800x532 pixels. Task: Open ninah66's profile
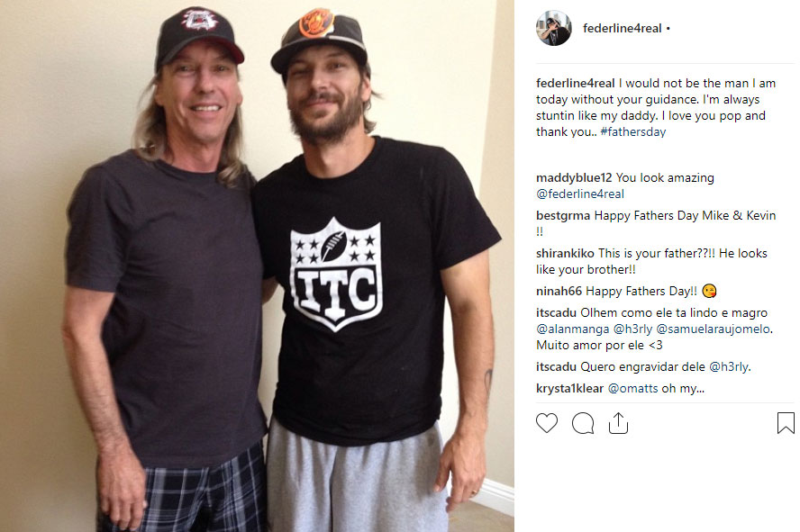(559, 291)
